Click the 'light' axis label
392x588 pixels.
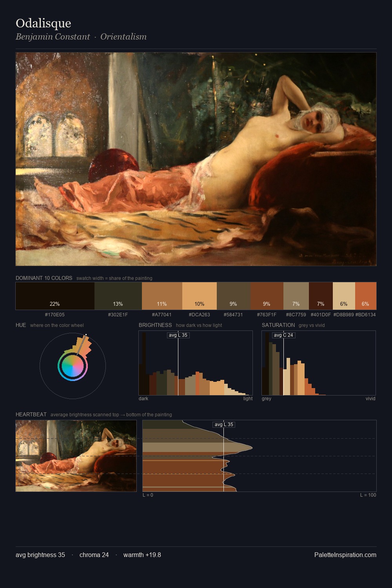click(248, 399)
